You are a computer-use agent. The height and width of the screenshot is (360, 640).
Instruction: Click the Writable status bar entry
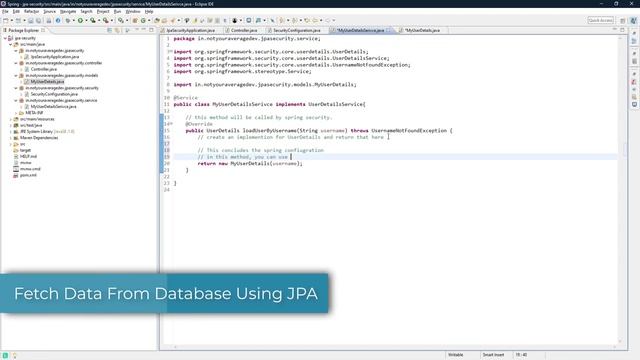pos(456,355)
